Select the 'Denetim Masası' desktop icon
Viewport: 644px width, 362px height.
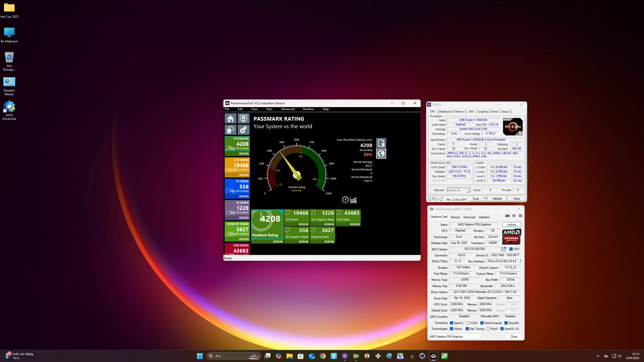pyautogui.click(x=9, y=86)
